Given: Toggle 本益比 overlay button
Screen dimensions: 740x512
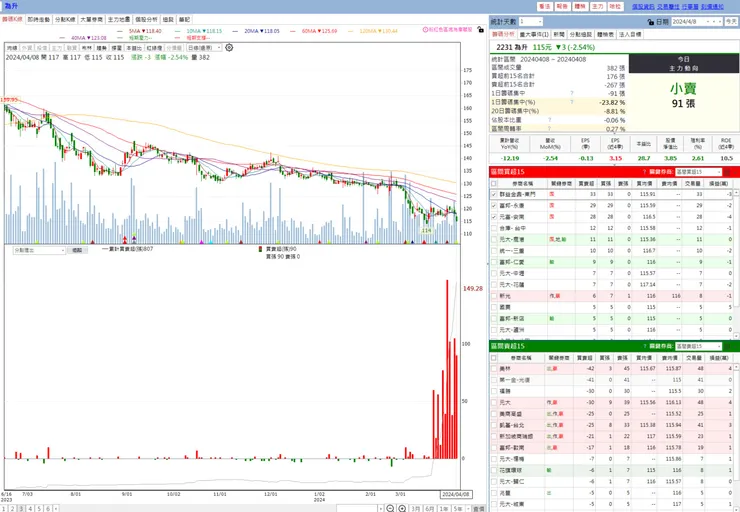Looking at the screenshot, I should [x=134, y=48].
